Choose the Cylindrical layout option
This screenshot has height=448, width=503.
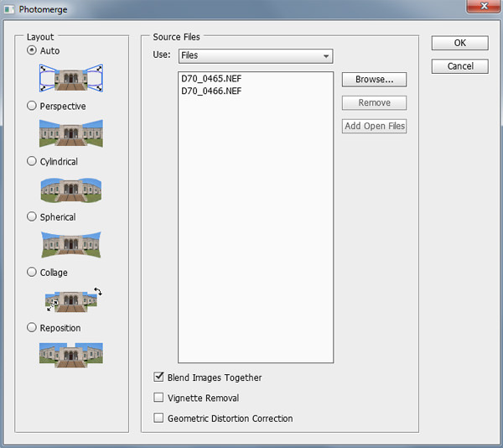[32, 162]
